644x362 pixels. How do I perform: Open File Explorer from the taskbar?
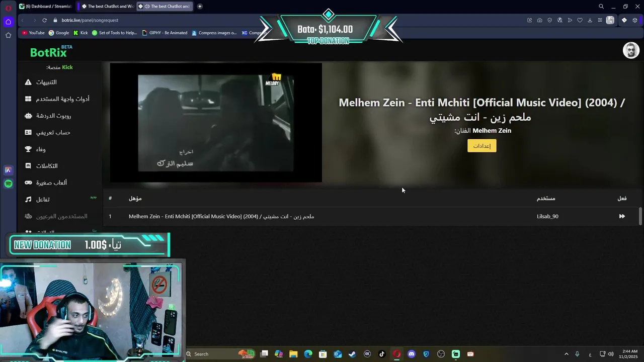(x=293, y=354)
